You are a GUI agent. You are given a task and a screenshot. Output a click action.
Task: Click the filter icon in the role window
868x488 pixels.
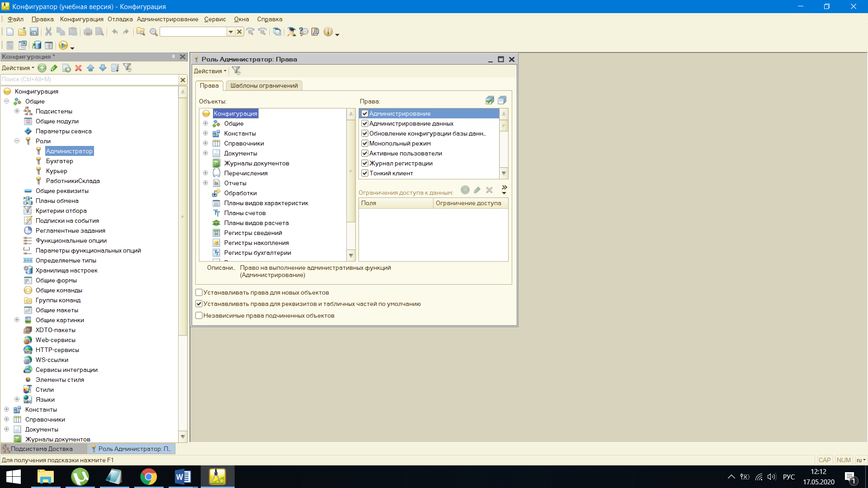tap(236, 70)
